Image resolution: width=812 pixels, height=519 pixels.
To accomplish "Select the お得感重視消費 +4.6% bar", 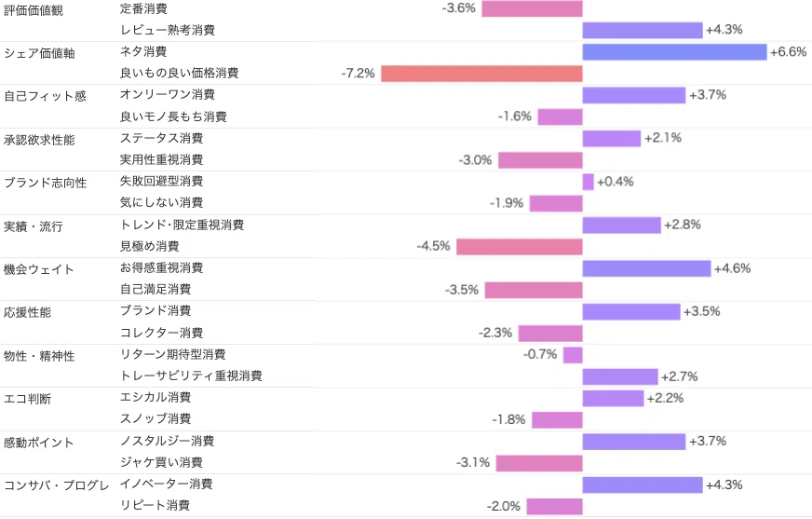I will [646, 268].
